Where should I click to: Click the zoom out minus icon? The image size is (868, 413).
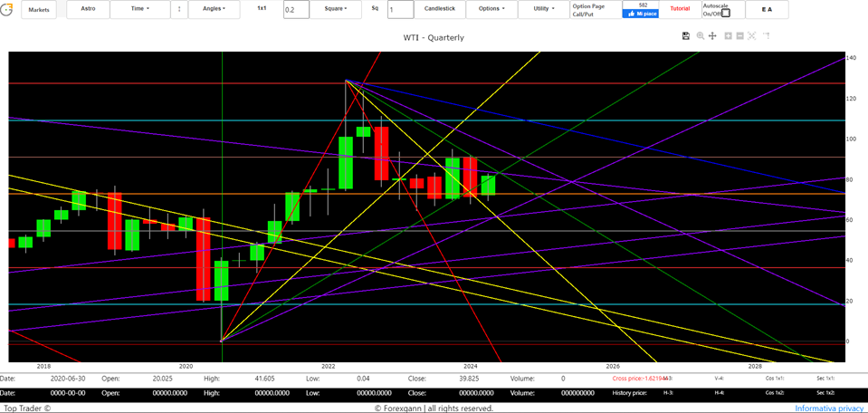tap(739, 35)
